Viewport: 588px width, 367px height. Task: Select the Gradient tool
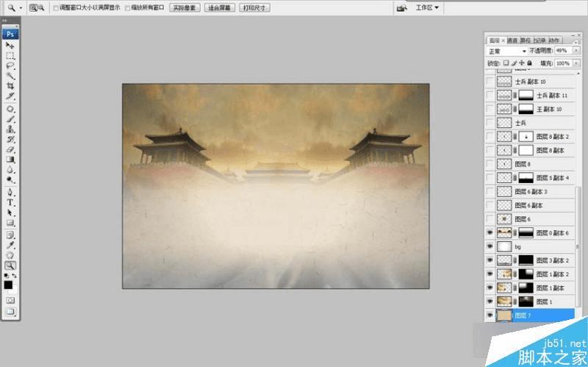[x=10, y=160]
